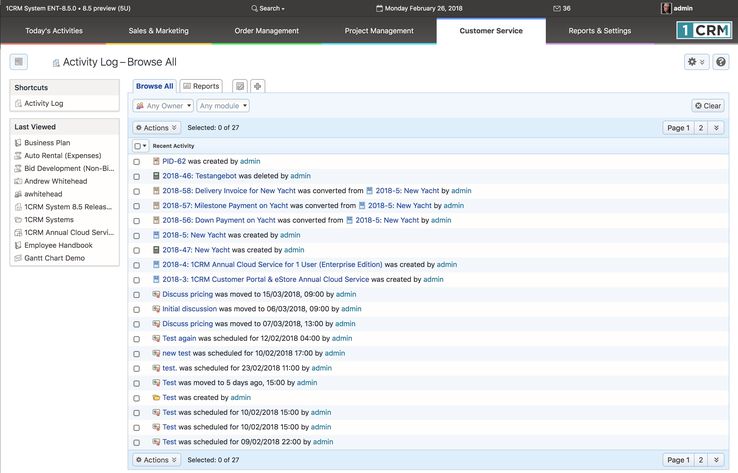Click the quote icon before 2018-5: New Yacht created row
The height and width of the screenshot is (473, 738).
click(x=156, y=235)
